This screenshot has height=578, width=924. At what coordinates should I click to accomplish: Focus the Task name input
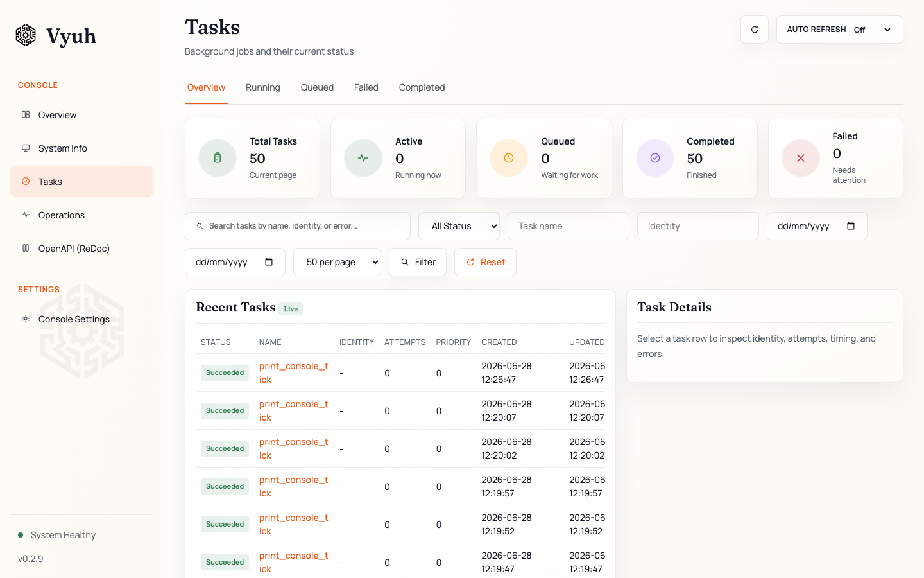(569, 226)
